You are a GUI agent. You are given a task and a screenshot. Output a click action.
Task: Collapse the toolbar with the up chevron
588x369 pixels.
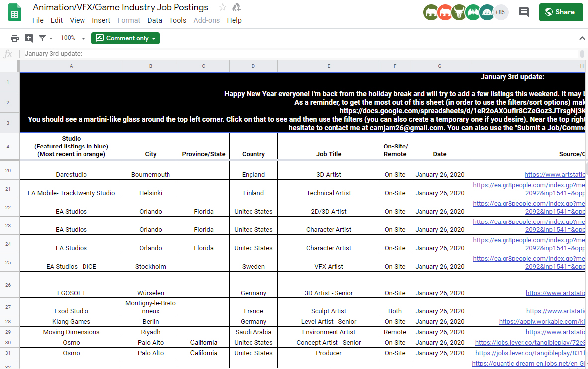[x=582, y=38]
